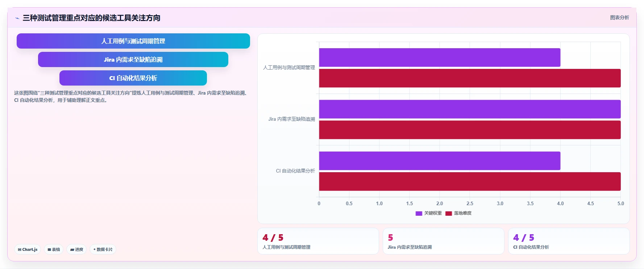Screen dimensions: 644x269
Task: Toggle the 落地难度 legend item
Action: pos(458,213)
